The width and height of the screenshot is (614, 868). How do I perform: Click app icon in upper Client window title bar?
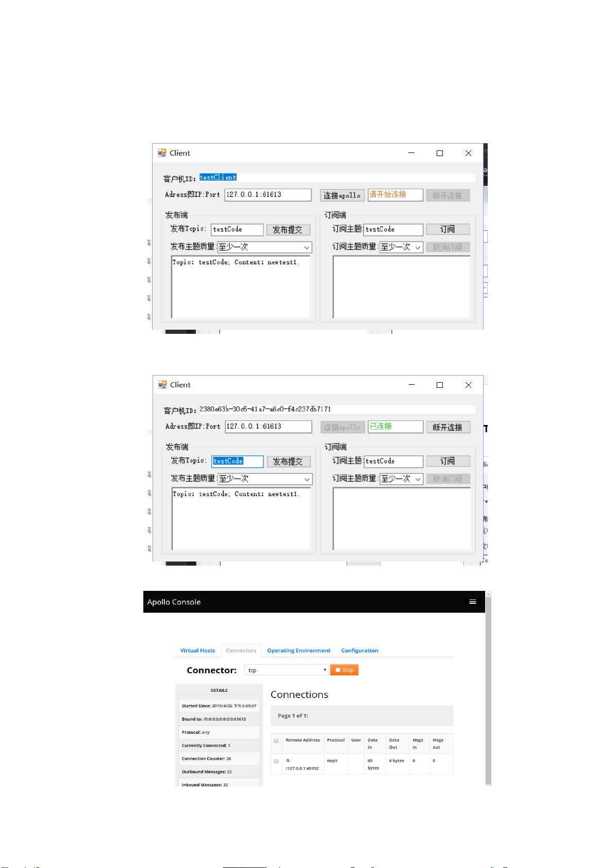(162, 152)
